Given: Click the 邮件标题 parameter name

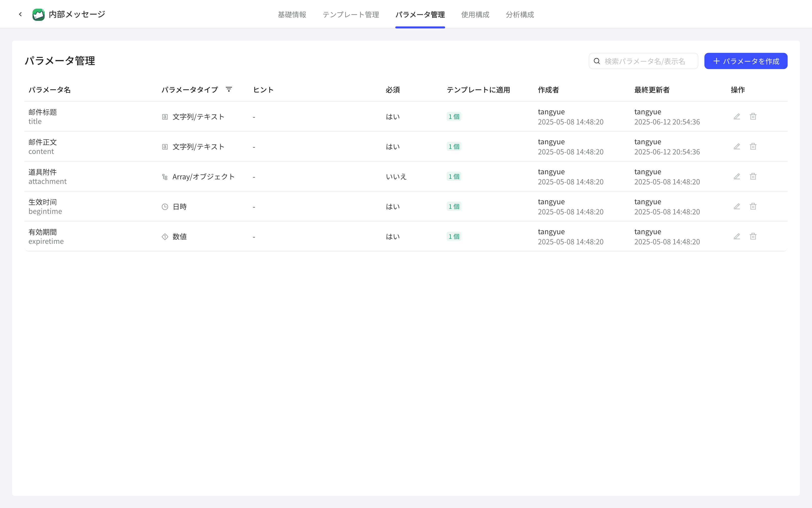Looking at the screenshot, I should [x=43, y=112].
